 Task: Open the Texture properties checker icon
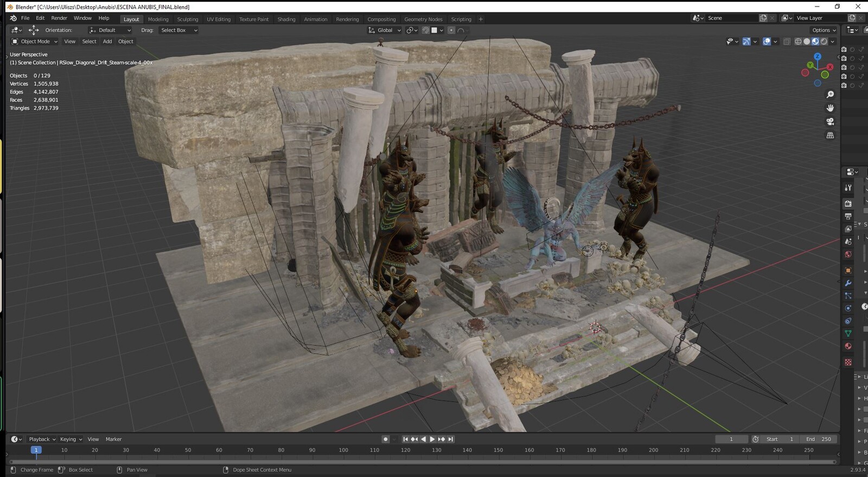pos(848,362)
